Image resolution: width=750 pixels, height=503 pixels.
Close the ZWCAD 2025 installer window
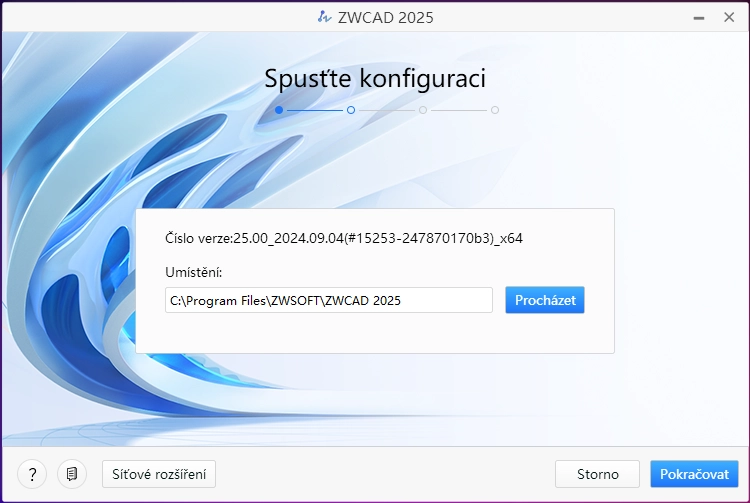pyautogui.click(x=728, y=17)
